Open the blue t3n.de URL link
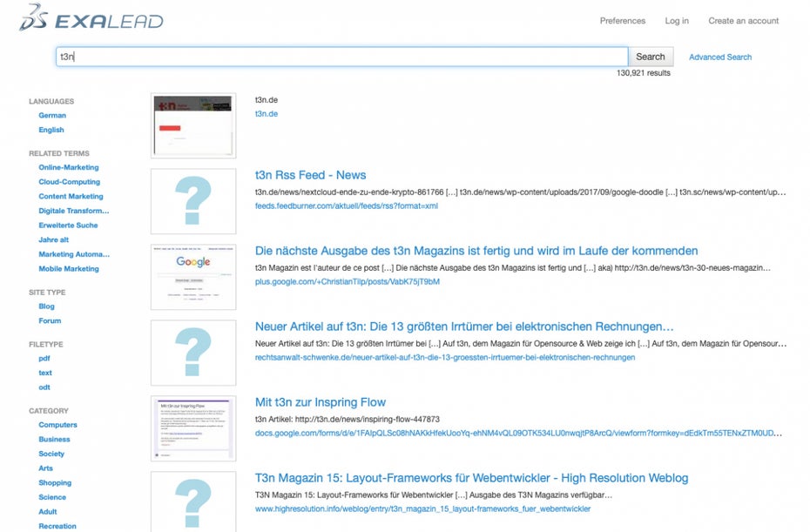Screen dimensions: 810x532 (267, 114)
